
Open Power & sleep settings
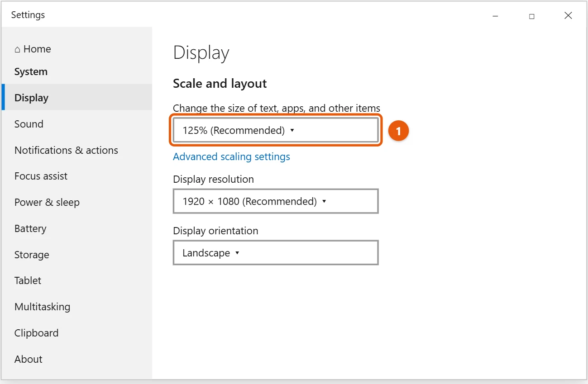47,202
